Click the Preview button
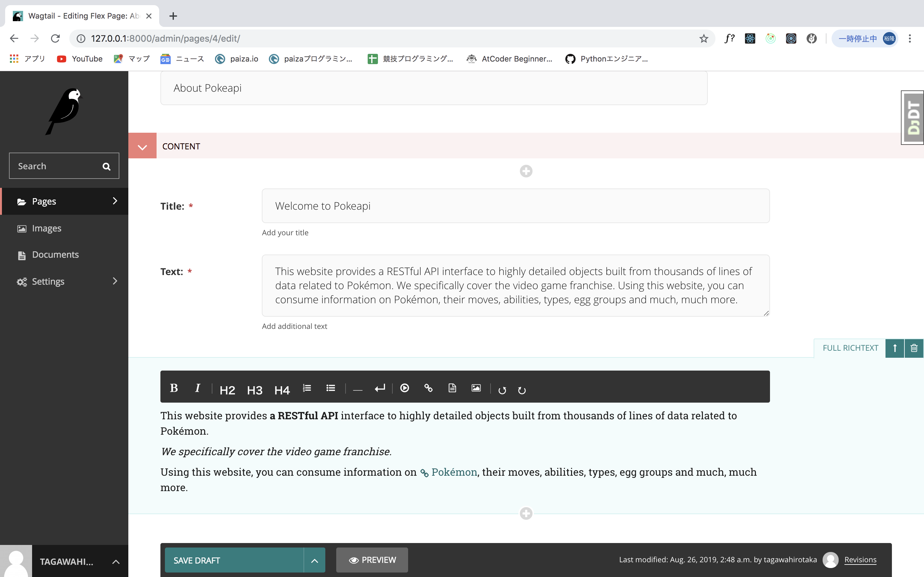The width and height of the screenshot is (924, 577). 372,560
